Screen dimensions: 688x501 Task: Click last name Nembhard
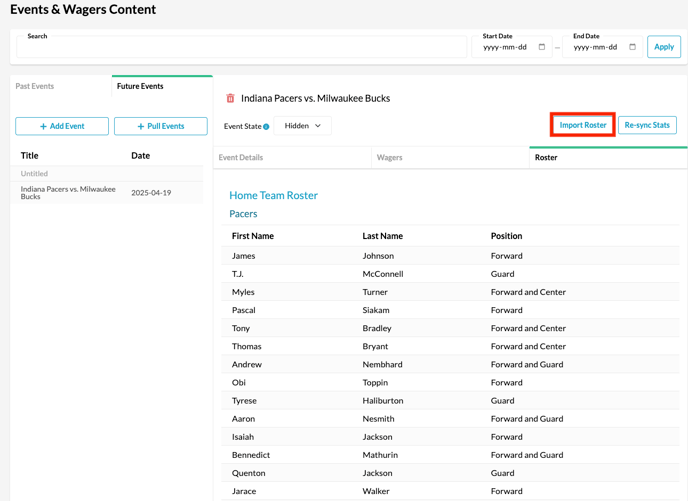383,365
